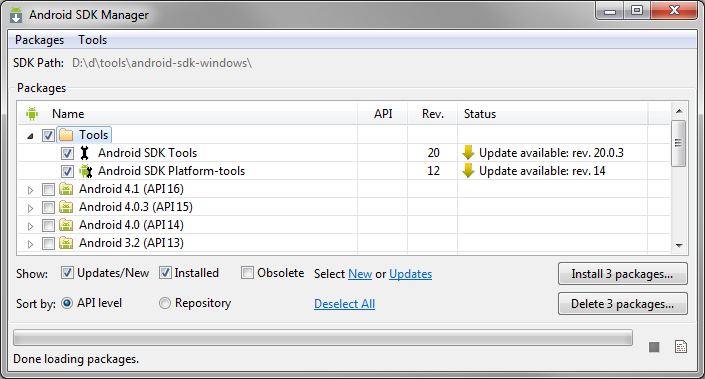Check the Android 4.0 (API 14) checkbox
705x379 pixels.
[x=49, y=225]
